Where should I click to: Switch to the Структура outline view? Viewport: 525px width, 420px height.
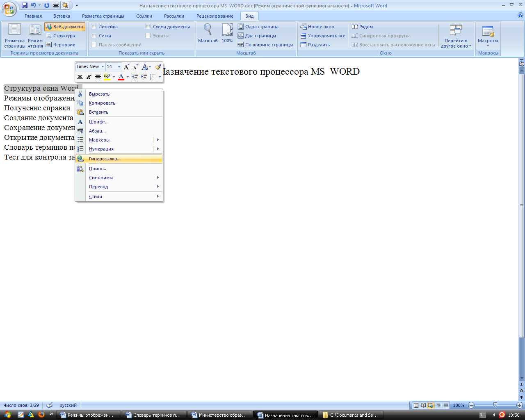point(60,36)
